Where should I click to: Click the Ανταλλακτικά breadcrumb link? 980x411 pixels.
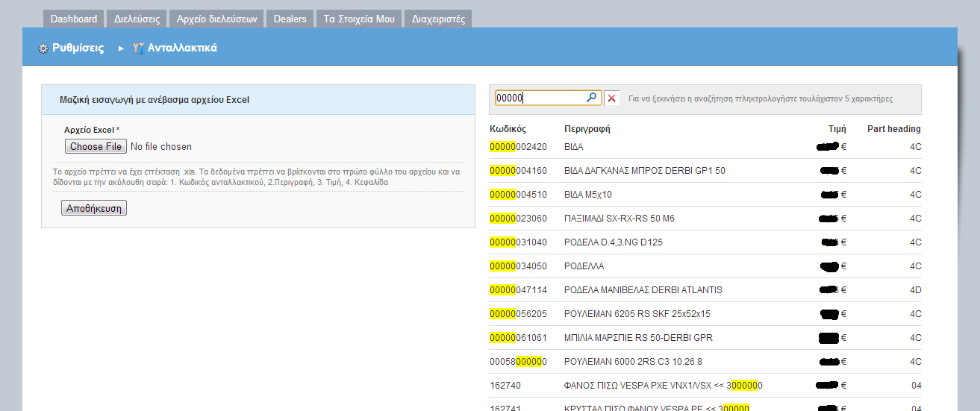pyautogui.click(x=182, y=48)
